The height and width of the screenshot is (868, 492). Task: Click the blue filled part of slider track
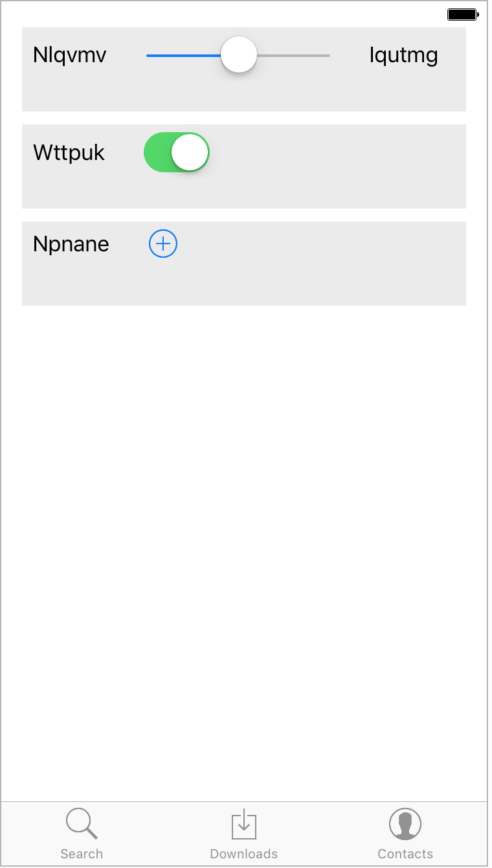184,56
